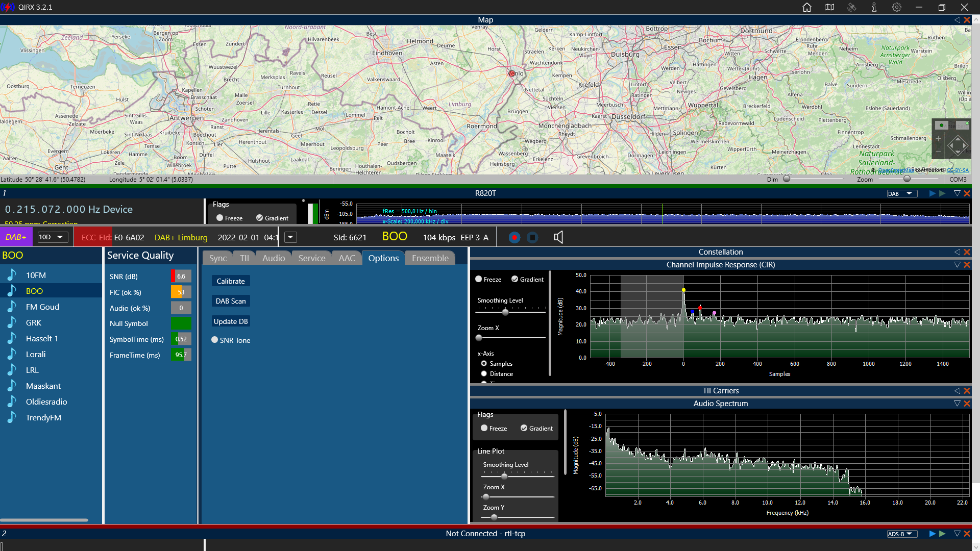Click the stop button next to record

(x=532, y=237)
